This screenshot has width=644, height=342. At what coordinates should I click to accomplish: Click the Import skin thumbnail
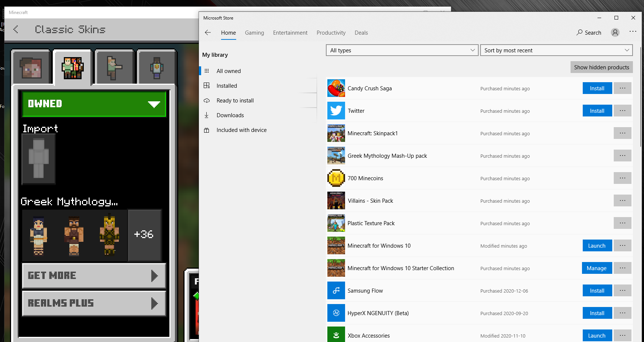coord(39,158)
